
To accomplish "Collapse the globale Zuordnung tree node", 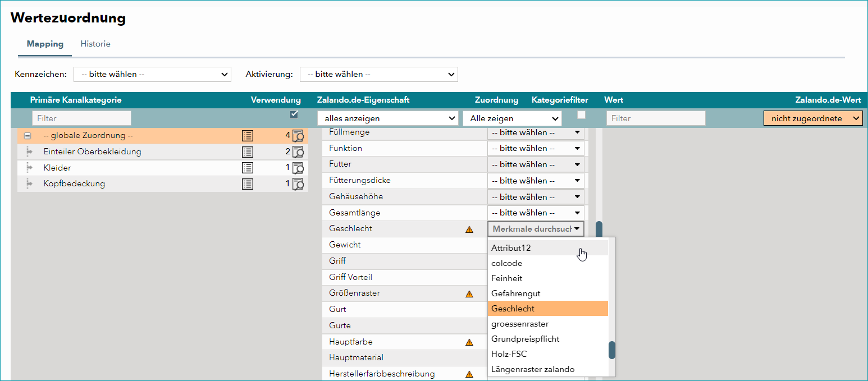I will pos(28,136).
